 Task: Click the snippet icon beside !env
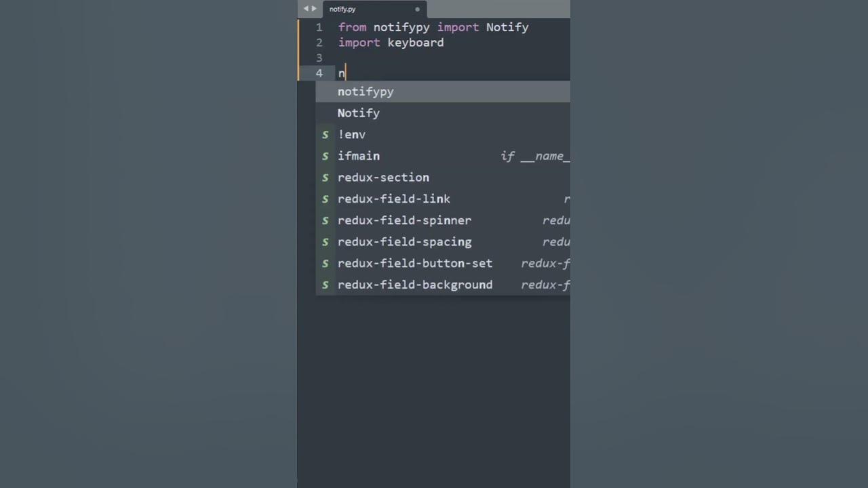pyautogui.click(x=325, y=135)
